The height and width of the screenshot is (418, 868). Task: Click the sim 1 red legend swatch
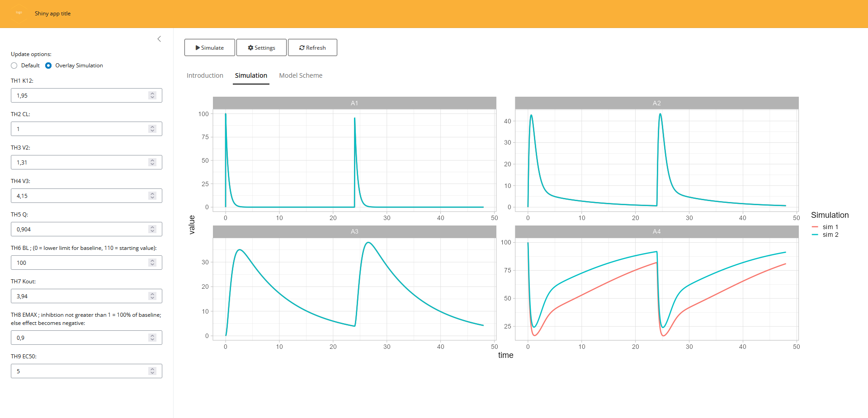click(815, 227)
